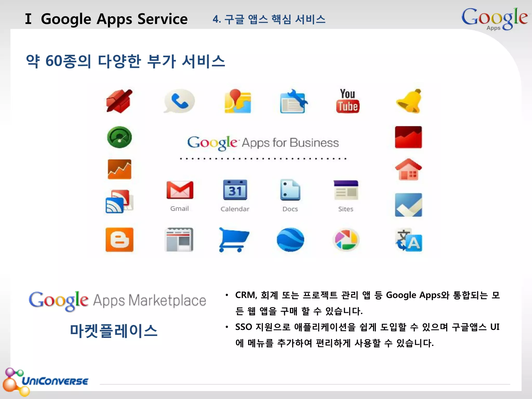Click the Docs label text
Viewport: 532px width, 399px height.
click(x=290, y=209)
